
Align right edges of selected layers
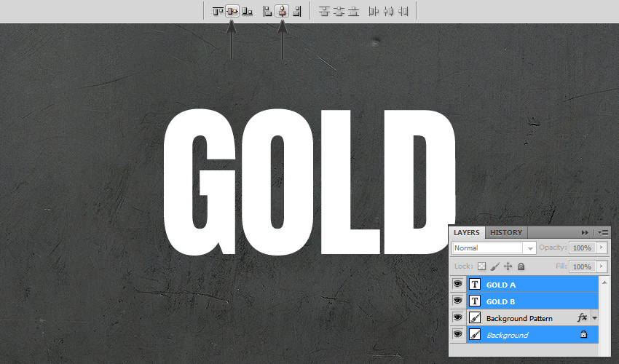pyautogui.click(x=297, y=12)
